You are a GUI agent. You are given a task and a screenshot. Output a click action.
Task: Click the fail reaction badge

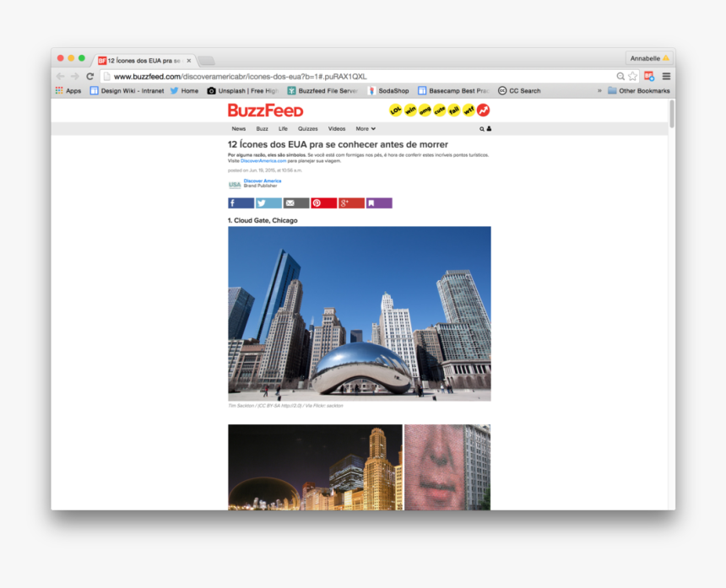click(452, 110)
